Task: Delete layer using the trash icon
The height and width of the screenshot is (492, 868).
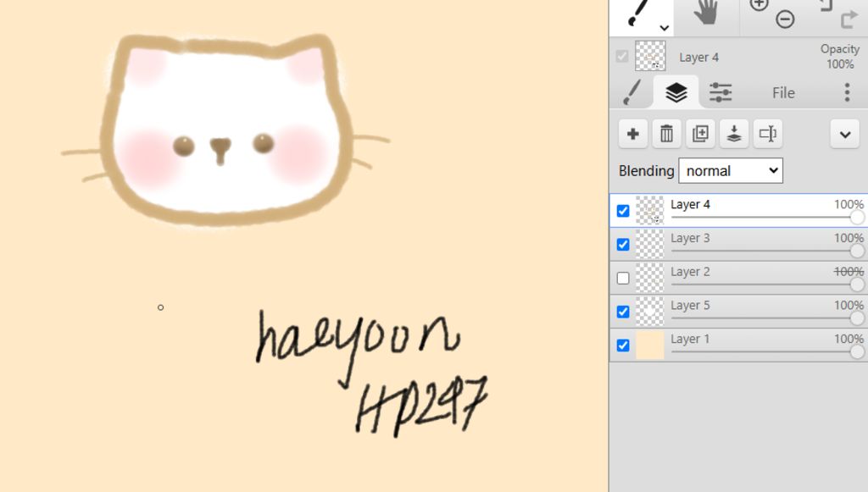Action: pyautogui.click(x=666, y=134)
